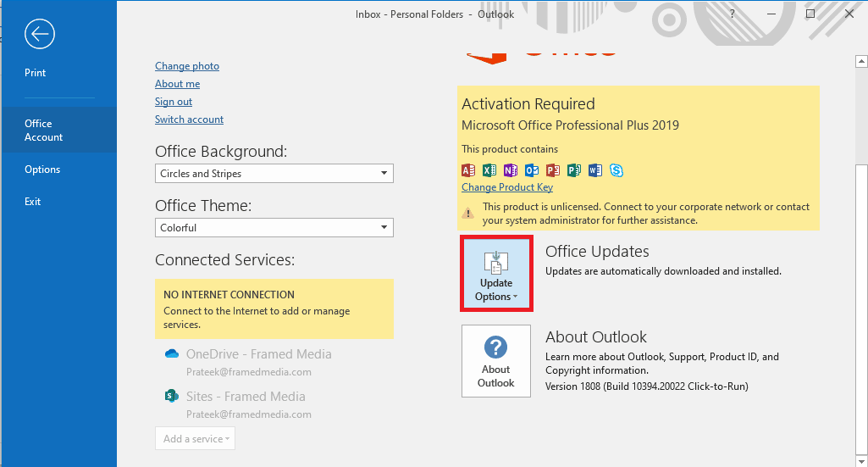
Task: Click the Word app icon
Action: coord(595,170)
